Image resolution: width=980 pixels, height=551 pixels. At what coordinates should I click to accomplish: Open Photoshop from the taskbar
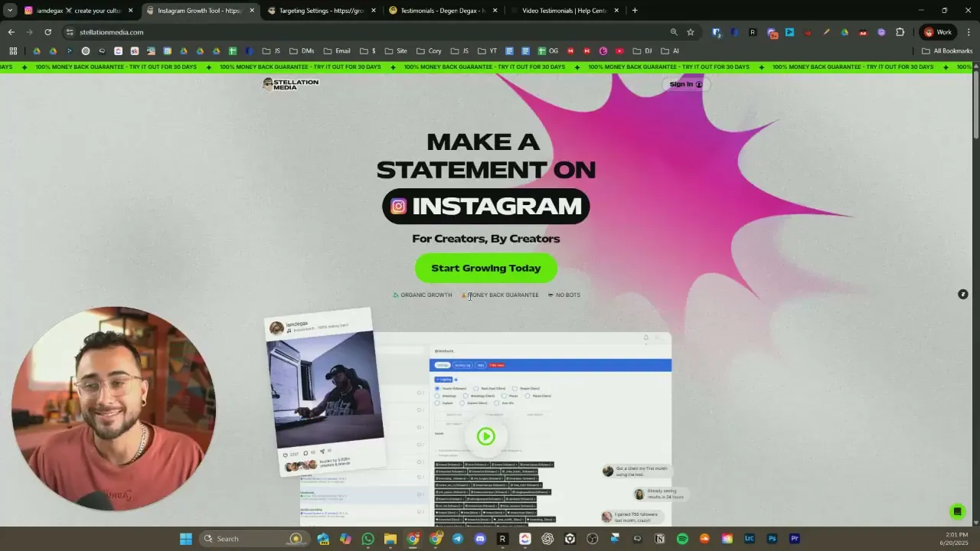[x=772, y=539]
